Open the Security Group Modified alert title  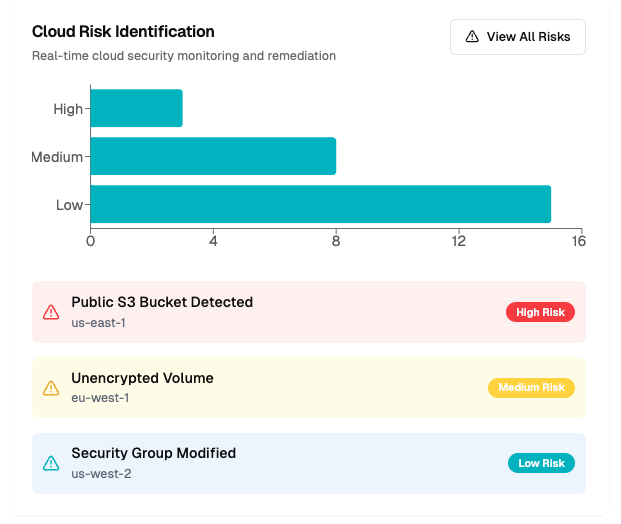[x=153, y=453]
